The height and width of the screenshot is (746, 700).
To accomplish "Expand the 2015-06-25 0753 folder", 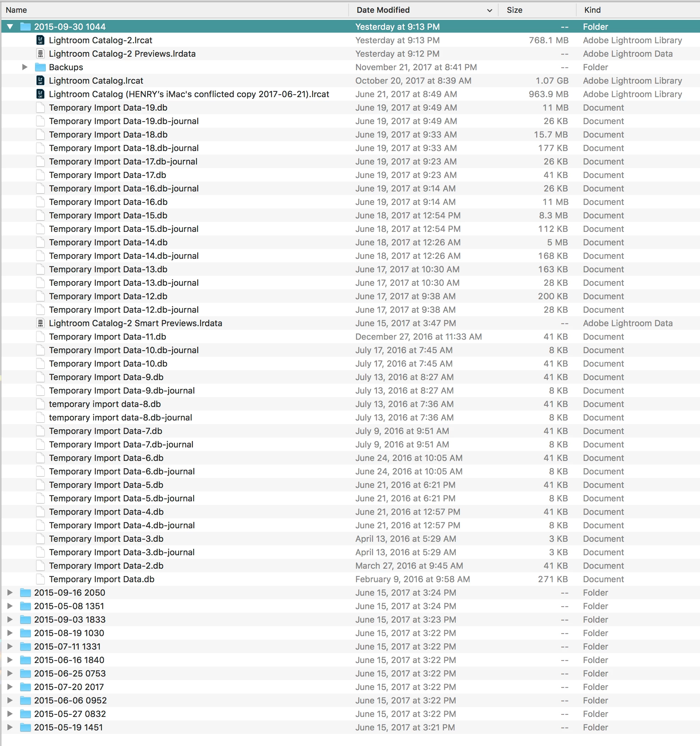I will pyautogui.click(x=10, y=673).
